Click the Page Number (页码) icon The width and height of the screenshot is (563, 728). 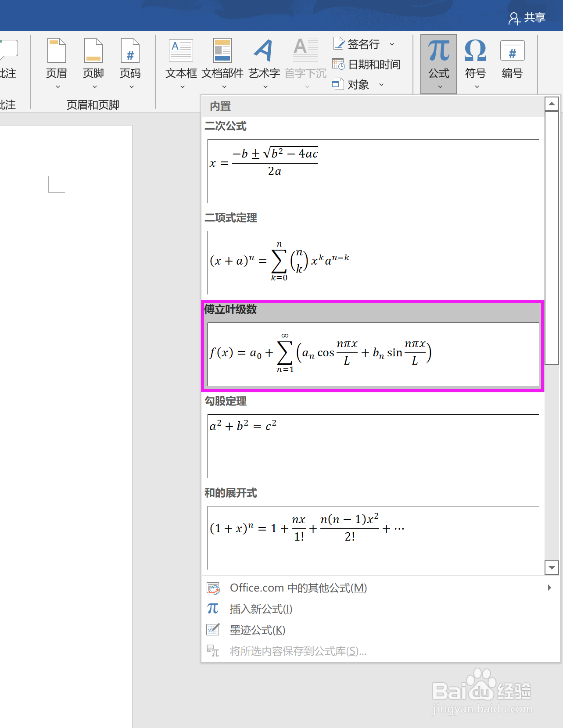pos(130,51)
